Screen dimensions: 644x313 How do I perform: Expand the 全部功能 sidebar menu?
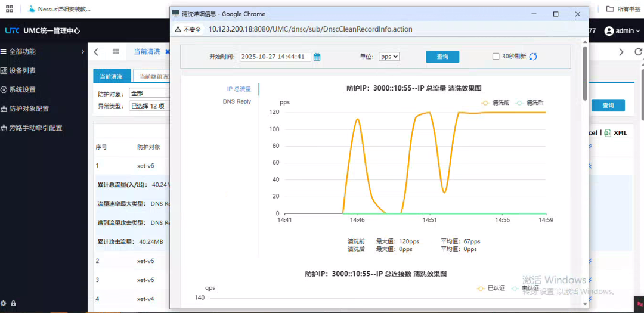click(42, 52)
